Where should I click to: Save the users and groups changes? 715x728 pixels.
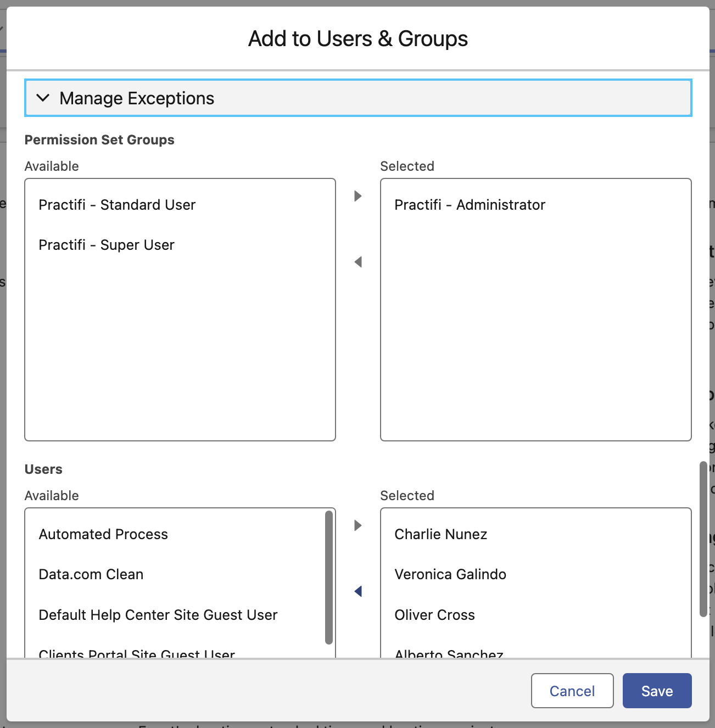657,691
